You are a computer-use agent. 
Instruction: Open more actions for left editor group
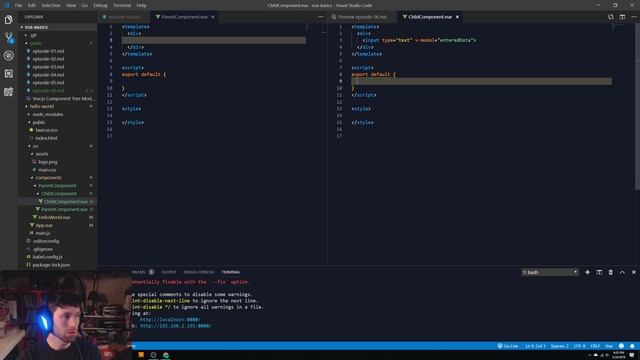point(320,17)
